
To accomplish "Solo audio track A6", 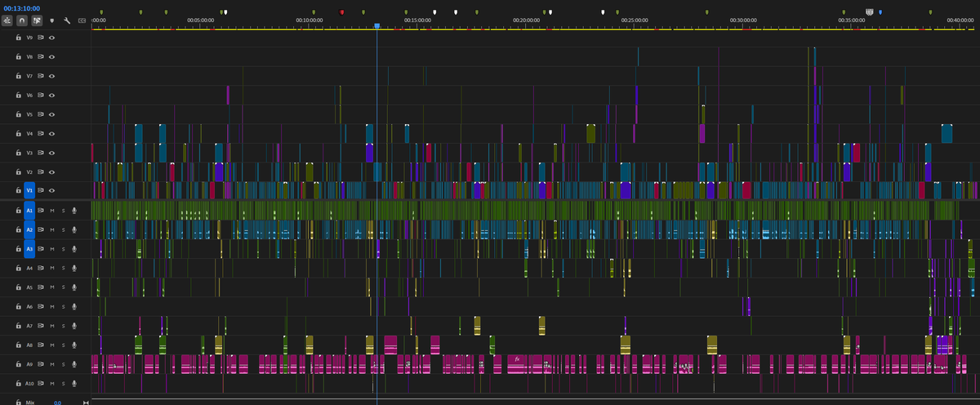I will tap(63, 306).
